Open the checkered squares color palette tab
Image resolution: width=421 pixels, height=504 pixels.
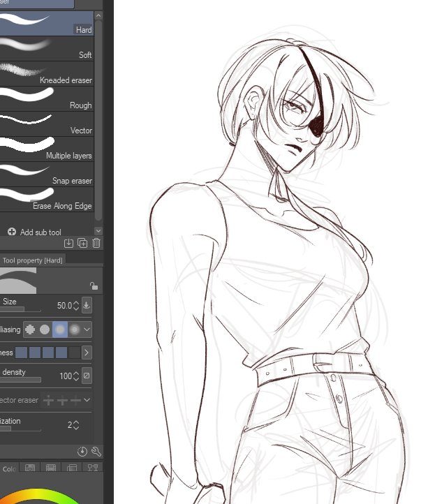pos(30,468)
